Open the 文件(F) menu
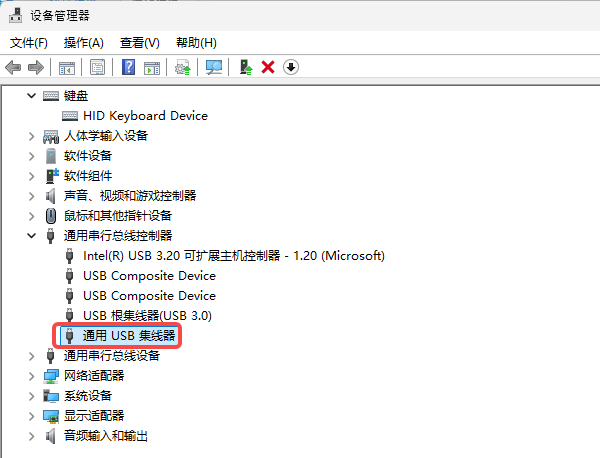Image resolution: width=600 pixels, height=458 pixels. 29,42
